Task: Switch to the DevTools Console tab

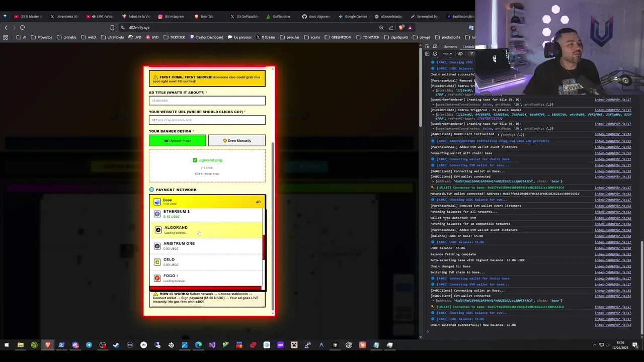Action: pyautogui.click(x=468, y=47)
